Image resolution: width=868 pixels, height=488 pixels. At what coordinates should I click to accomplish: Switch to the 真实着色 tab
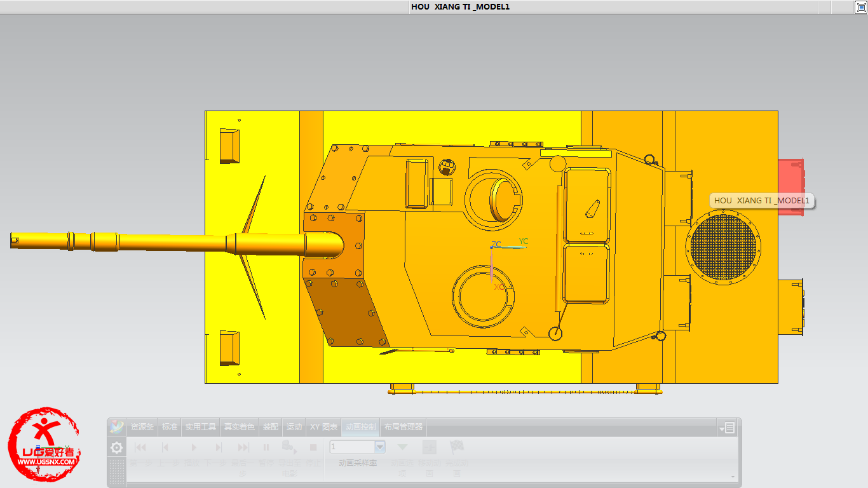coord(240,427)
